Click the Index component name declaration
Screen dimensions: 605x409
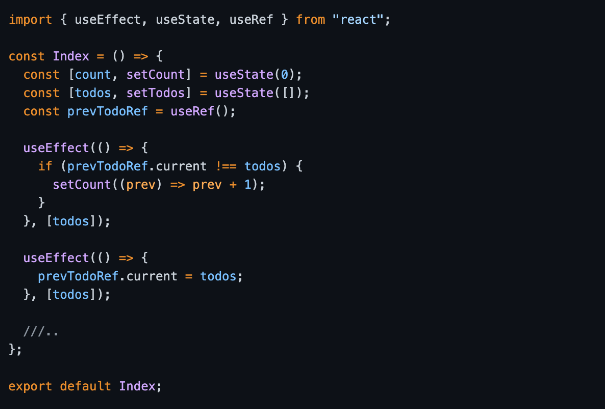[71, 56]
